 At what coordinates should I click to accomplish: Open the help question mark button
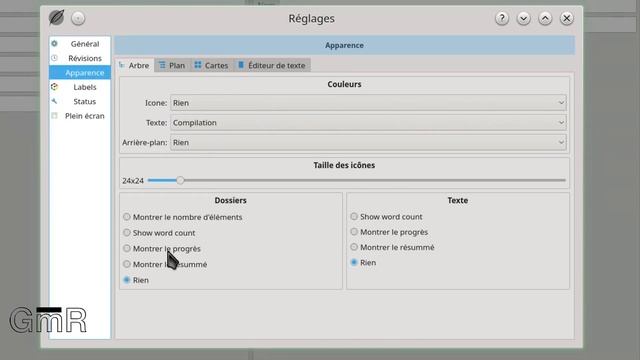[502, 18]
